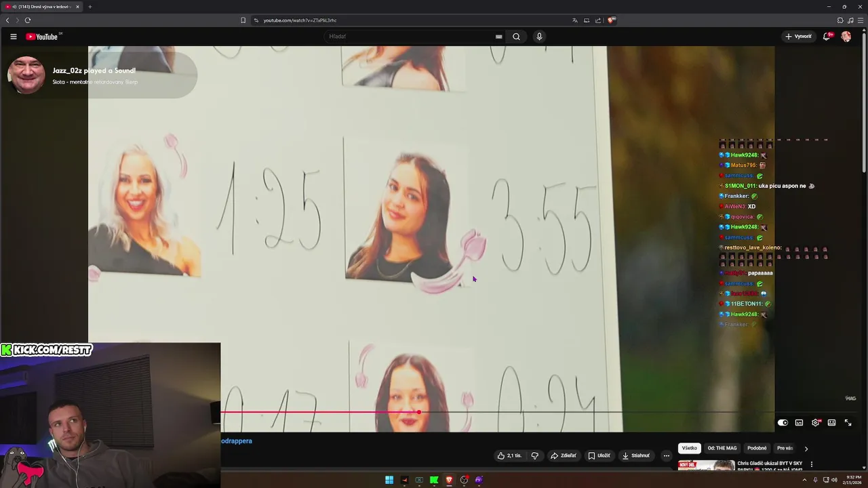Select the Všetko filter chip
Image resolution: width=868 pixels, height=488 pixels.
(689, 448)
